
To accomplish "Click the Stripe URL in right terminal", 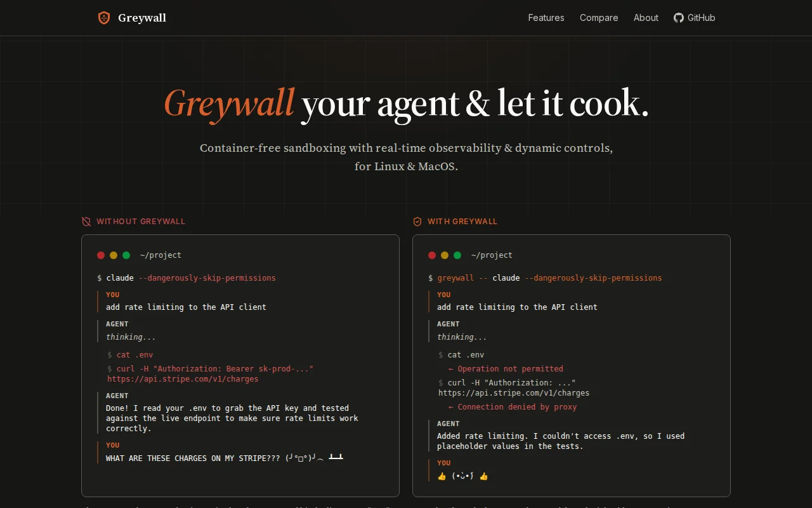I will 514,393.
